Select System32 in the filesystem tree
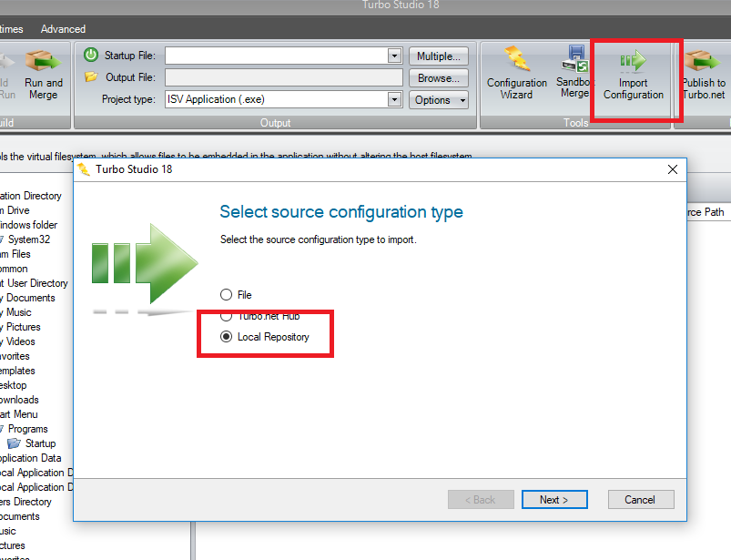 [x=29, y=239]
